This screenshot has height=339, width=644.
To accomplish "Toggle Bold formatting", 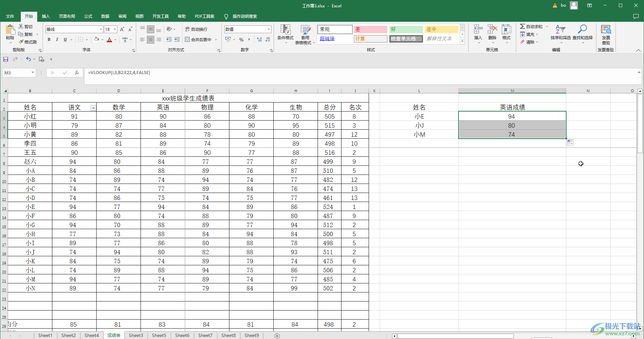I will tap(49, 40).
